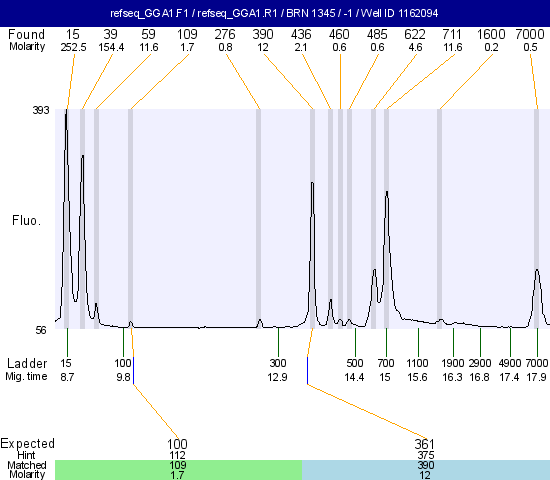Select the ladder 4900 marker label
The image size is (550, 480).
510,363
